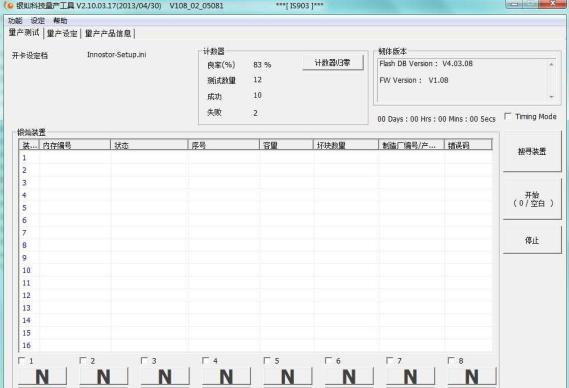Select device row 11 in list

(x=255, y=283)
